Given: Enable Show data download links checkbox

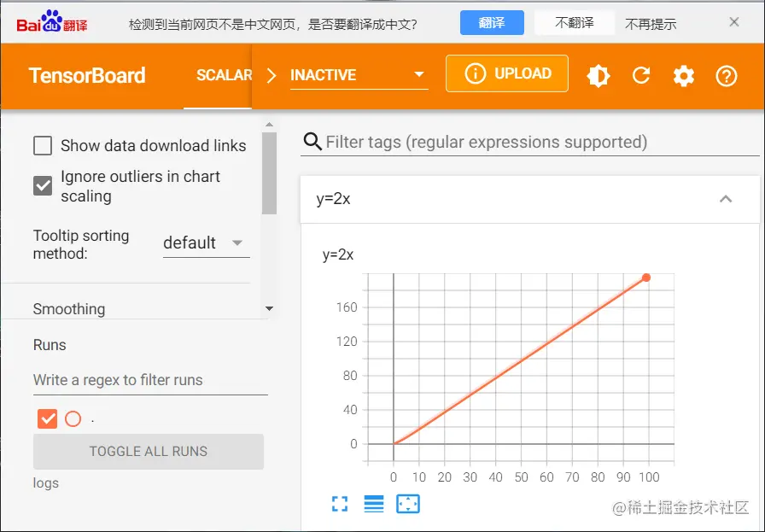Looking at the screenshot, I should (43, 146).
